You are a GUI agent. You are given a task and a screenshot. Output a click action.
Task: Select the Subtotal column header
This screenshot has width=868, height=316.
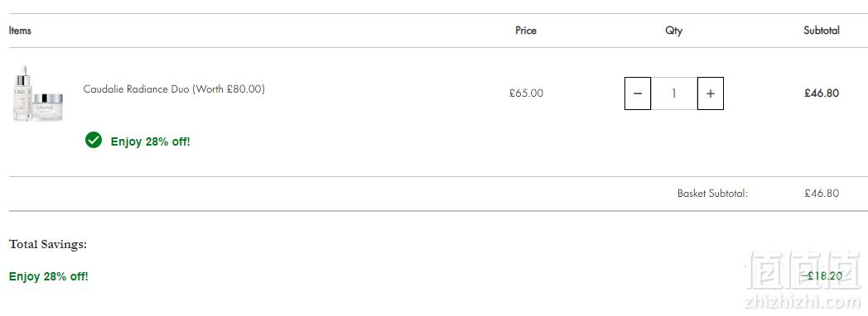pos(822,31)
